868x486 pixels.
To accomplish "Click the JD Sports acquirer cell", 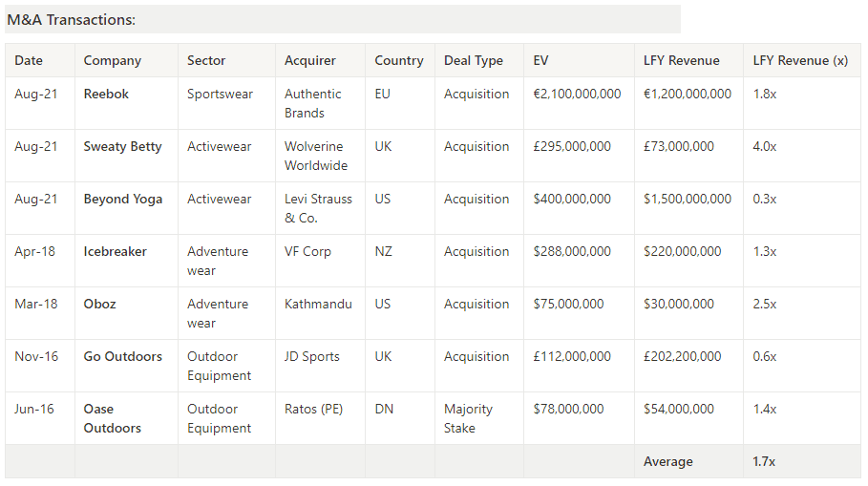I will pyautogui.click(x=311, y=356).
